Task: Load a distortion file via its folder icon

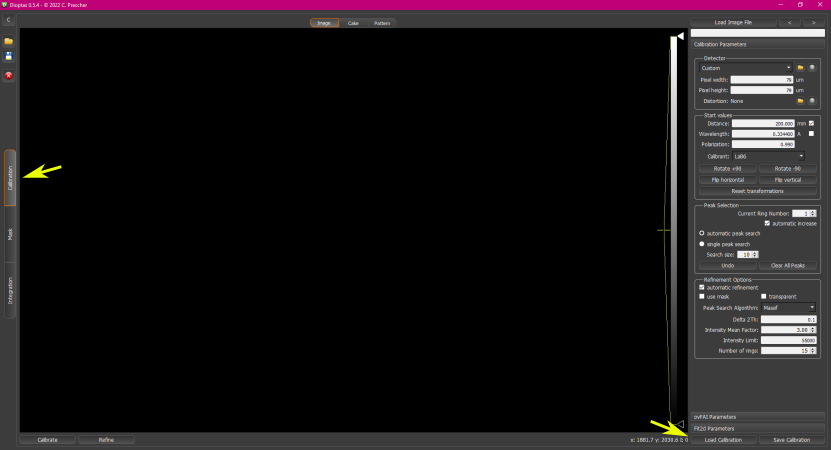Action: click(800, 101)
